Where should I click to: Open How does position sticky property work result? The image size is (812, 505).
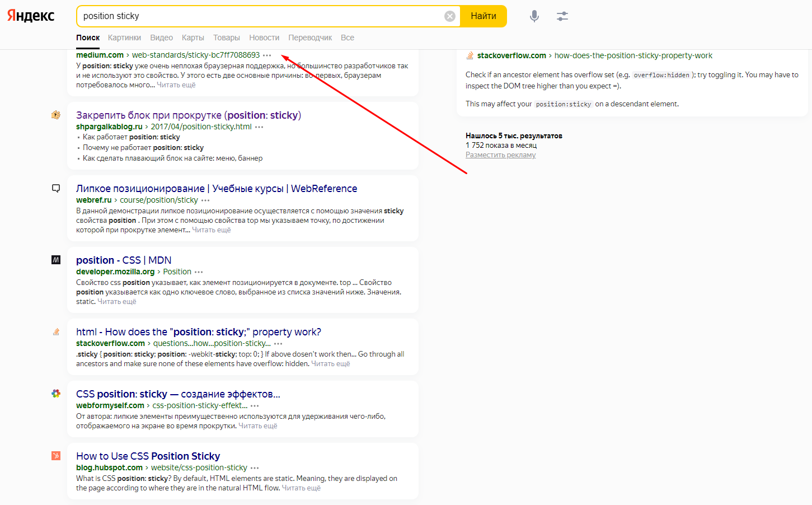[x=199, y=332]
